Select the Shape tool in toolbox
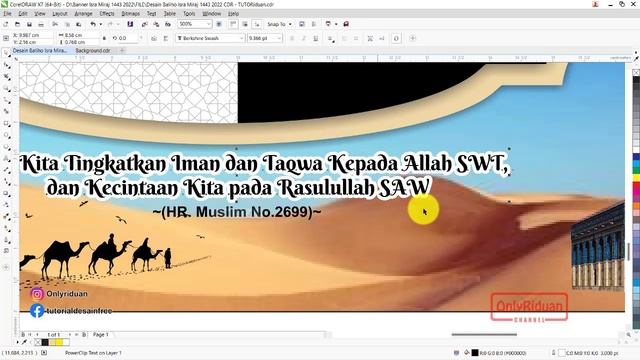This screenshot has width=640, height=360. point(6,65)
